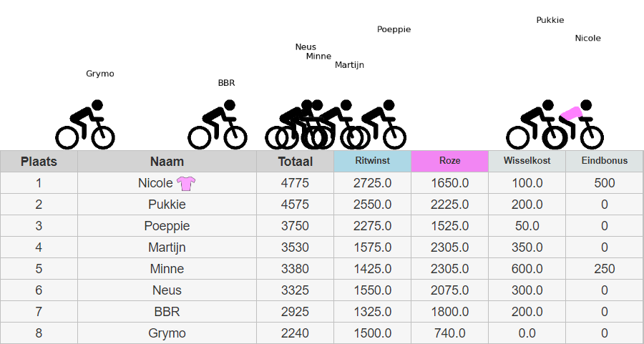Screen dimensions: 644x344
Task: Click the Wisselkost column header
Action: [x=527, y=161]
